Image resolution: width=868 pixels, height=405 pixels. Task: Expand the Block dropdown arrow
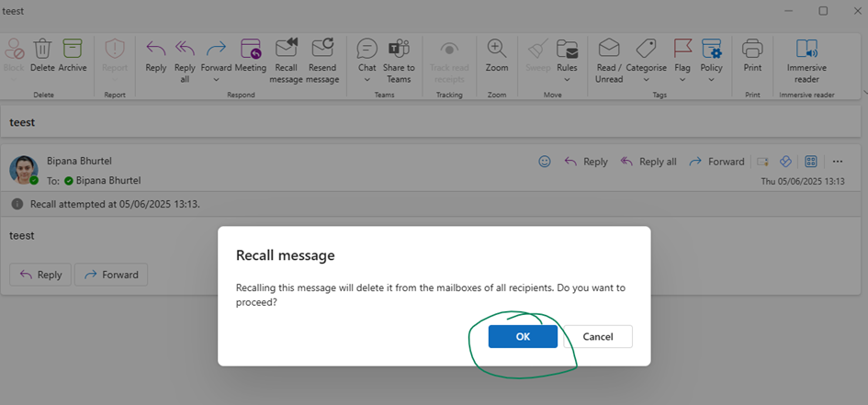coord(14,80)
